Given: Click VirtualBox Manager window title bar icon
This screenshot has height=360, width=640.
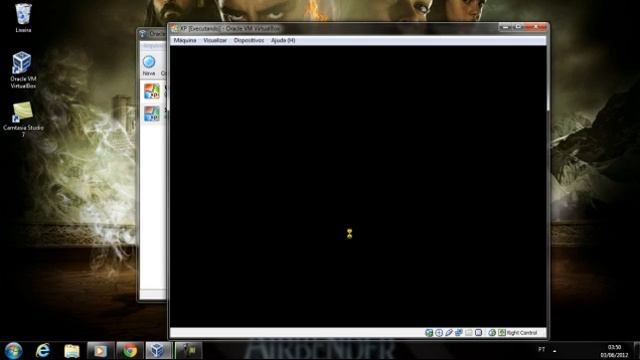Looking at the screenshot, I should pyautogui.click(x=143, y=34).
